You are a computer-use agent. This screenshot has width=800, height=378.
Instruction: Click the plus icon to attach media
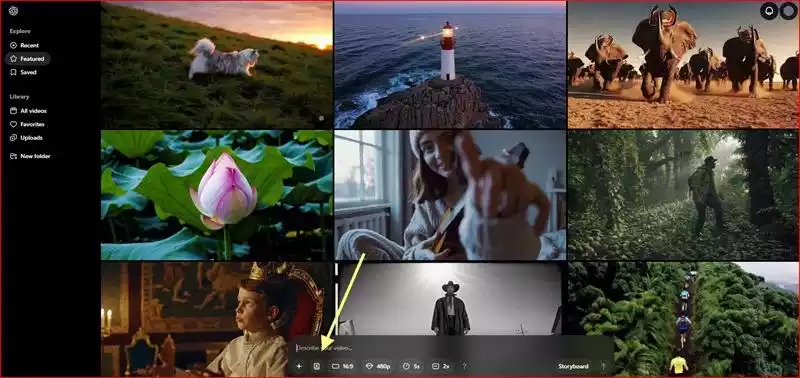299,366
